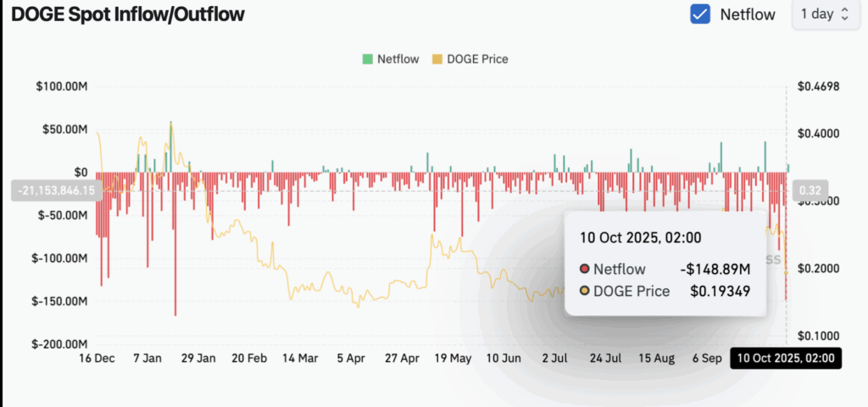Viewport: 868px width, 407px height.
Task: Click the dropdown's up-down chevron arrows
Action: click(845, 14)
